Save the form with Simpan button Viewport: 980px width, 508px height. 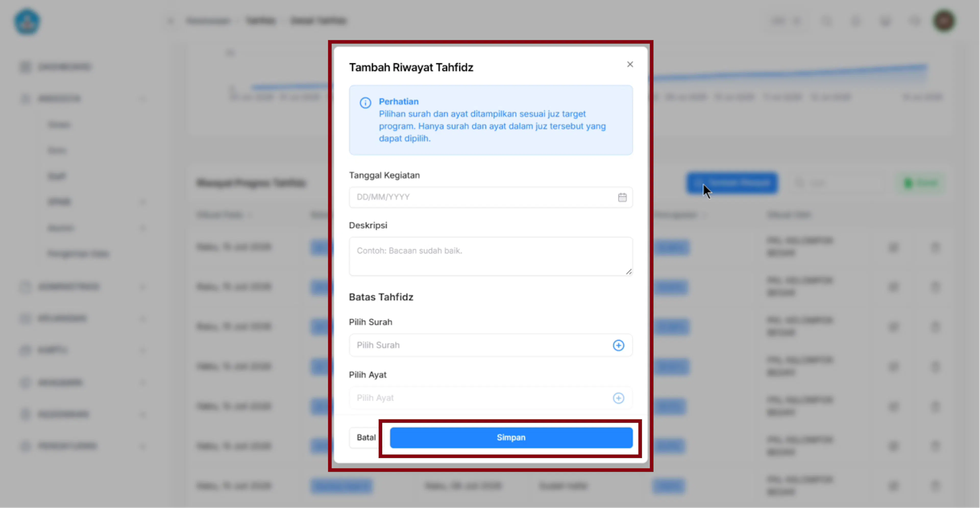coord(511,438)
